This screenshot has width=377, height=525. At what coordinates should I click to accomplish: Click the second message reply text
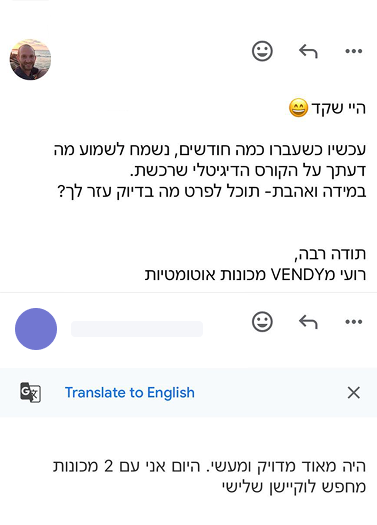(x=209, y=476)
